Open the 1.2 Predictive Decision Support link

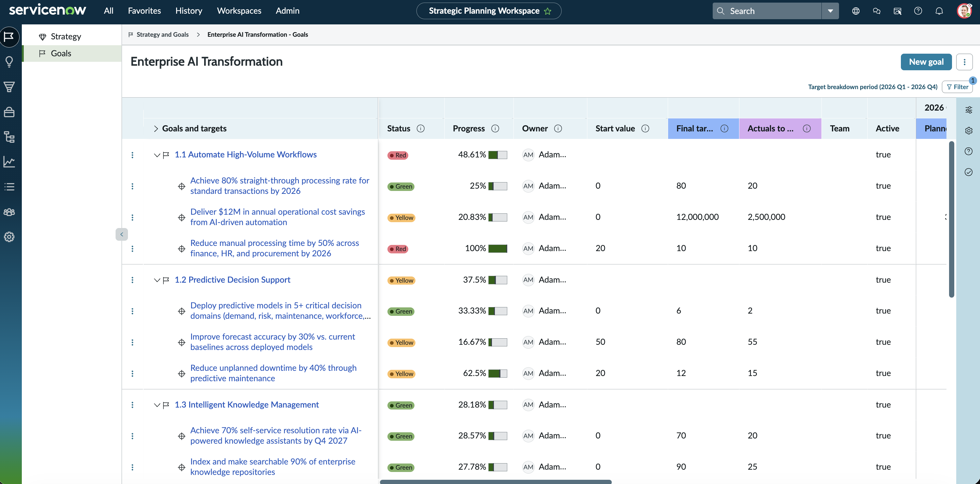232,280
